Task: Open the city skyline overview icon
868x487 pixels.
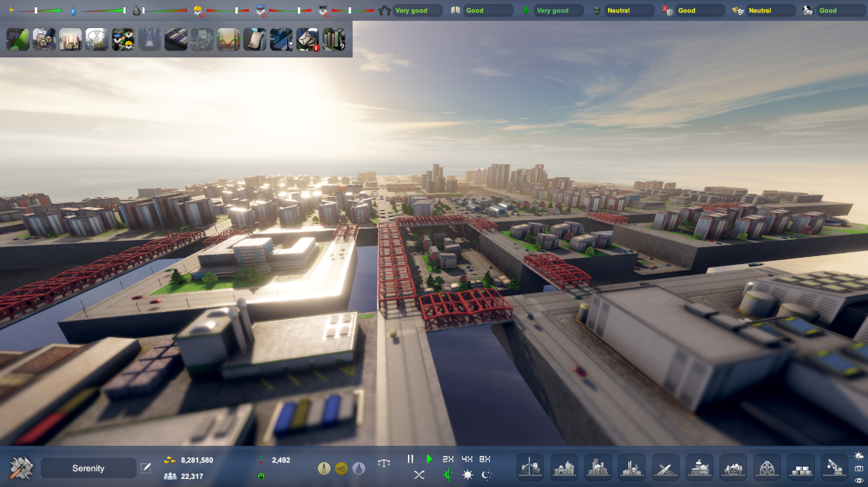Action: coord(70,39)
